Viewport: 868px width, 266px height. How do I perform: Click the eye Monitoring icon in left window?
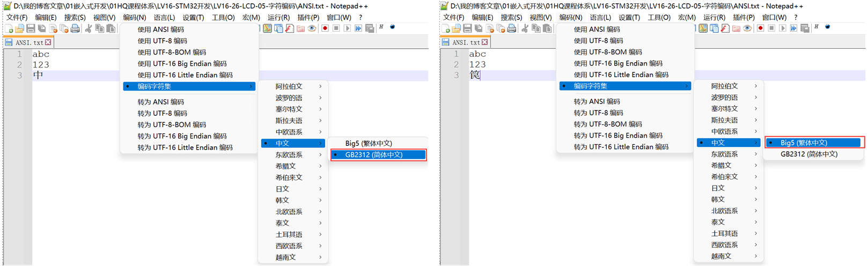(x=312, y=28)
